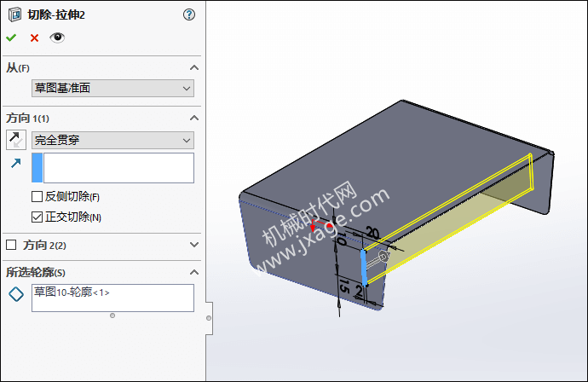Click the 所选轮廓(S) section label
The width and height of the screenshot is (588, 382).
pos(36,272)
